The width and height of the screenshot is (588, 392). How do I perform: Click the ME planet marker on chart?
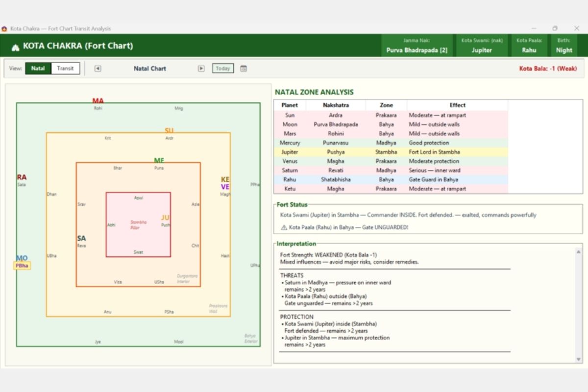(x=159, y=161)
